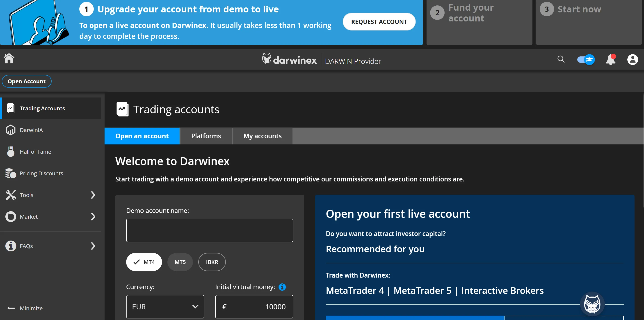Toggle the education mode switch

(x=586, y=60)
